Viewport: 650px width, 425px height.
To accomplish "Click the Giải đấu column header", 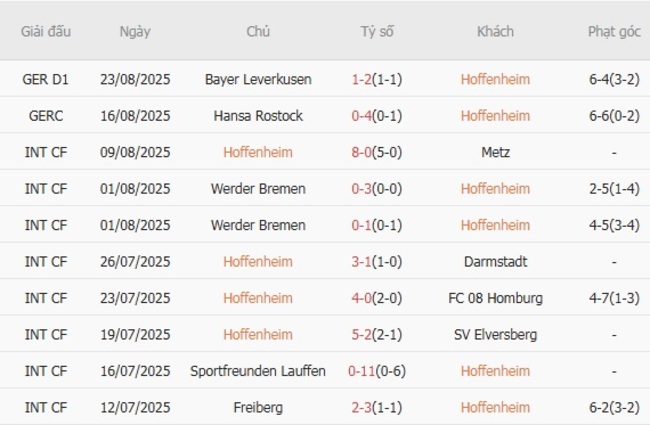I will pos(45,31).
